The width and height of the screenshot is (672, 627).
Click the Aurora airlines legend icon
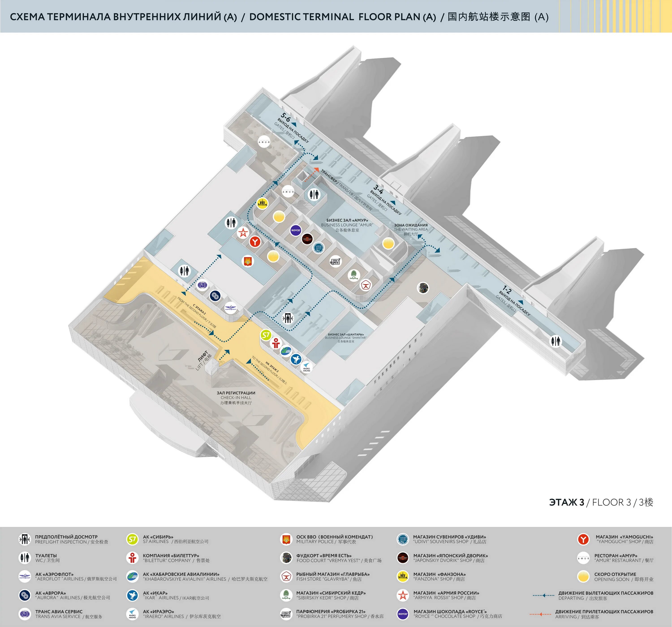pos(25,595)
